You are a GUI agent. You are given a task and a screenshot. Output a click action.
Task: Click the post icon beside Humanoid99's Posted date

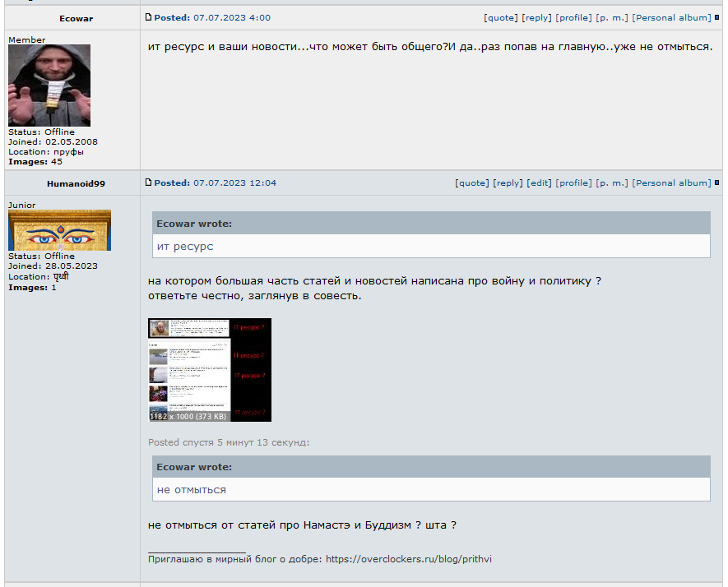[x=149, y=183]
